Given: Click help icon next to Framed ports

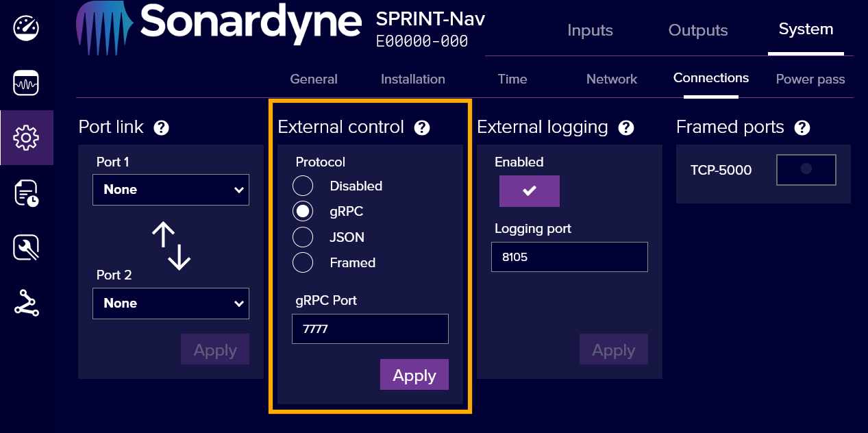Looking at the screenshot, I should pos(802,127).
